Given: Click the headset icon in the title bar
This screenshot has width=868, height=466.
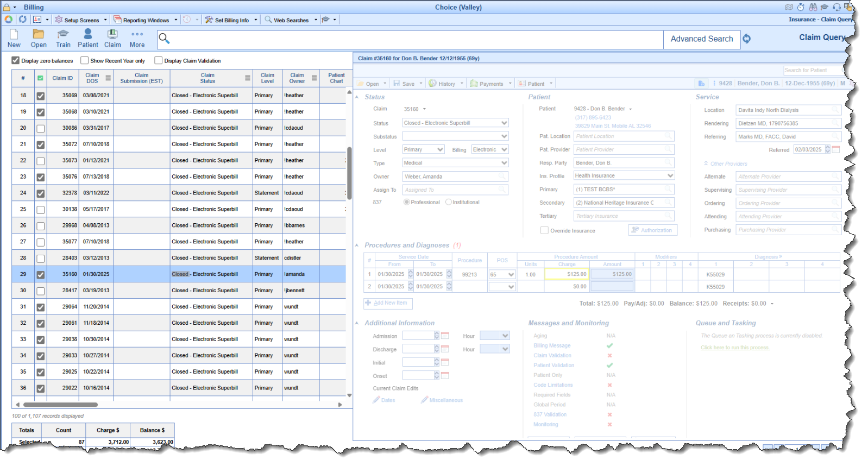Looking at the screenshot, I should tap(836, 7).
